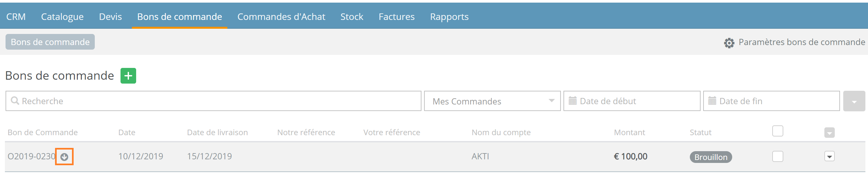This screenshot has width=868, height=175.
Task: Tick the select-all checkbox in table header
Action: (x=777, y=131)
